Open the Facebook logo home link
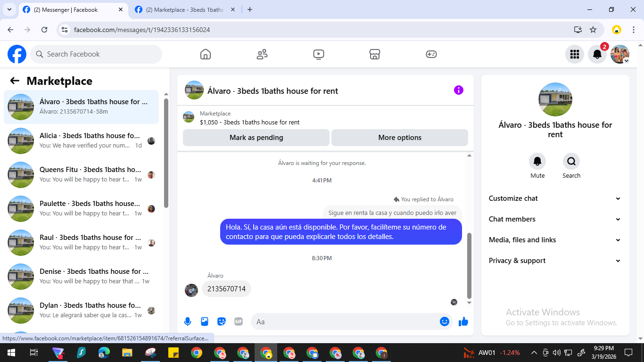Viewport: 644px width, 362px height. click(17, 54)
